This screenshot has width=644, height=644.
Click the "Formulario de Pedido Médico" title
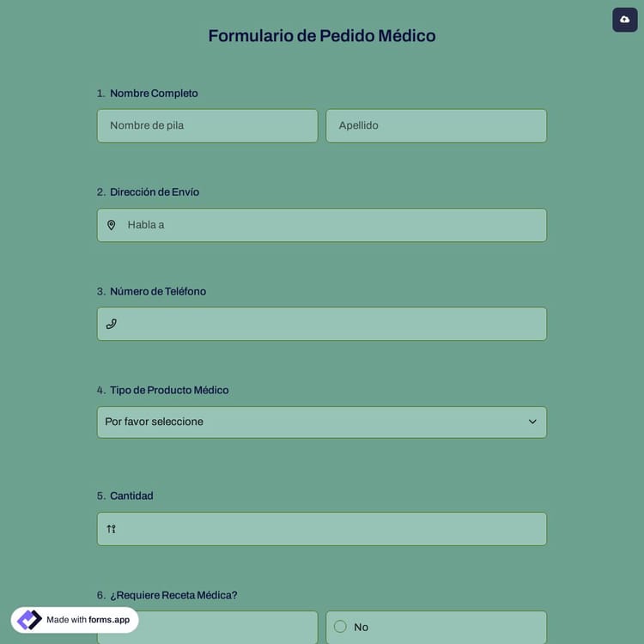[322, 36]
